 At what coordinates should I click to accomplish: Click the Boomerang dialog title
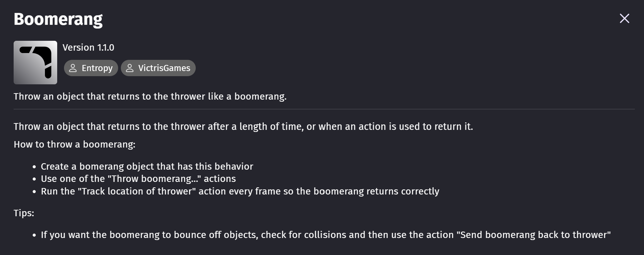58,19
